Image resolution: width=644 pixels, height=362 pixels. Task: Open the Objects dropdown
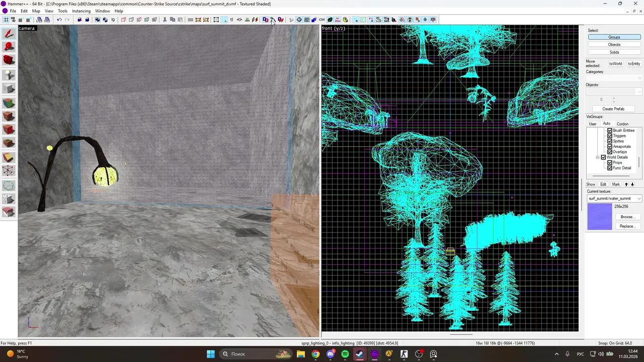pyautogui.click(x=614, y=91)
